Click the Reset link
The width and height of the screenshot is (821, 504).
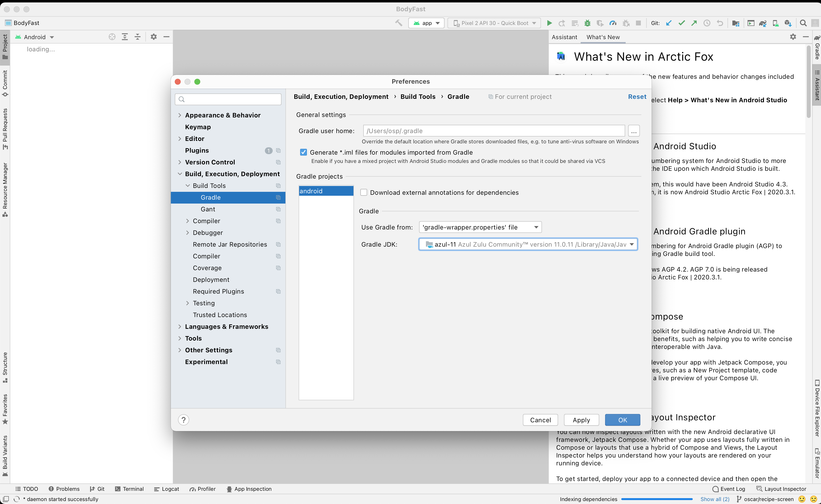637,96
